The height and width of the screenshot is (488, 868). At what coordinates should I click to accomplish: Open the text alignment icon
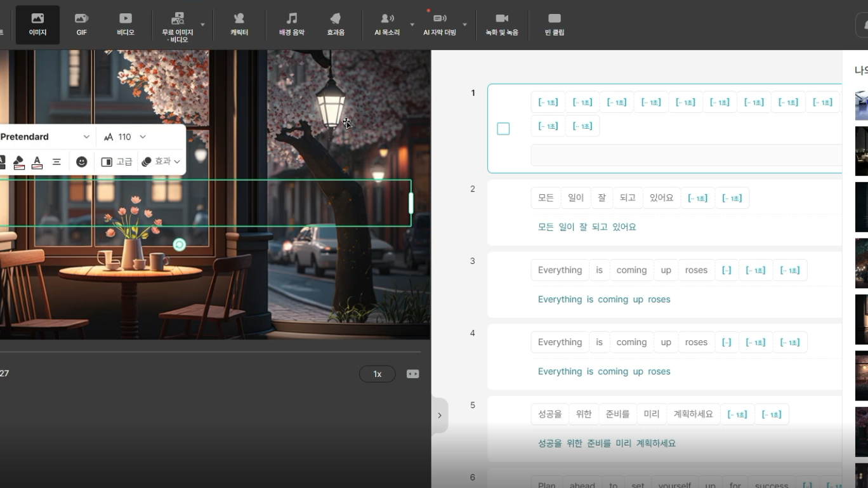pyautogui.click(x=56, y=162)
